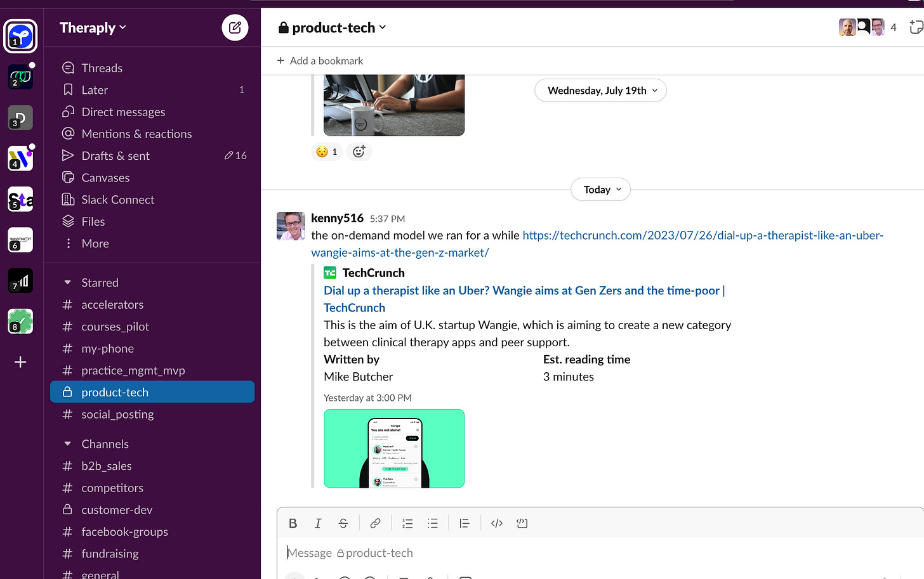Open the Today date jump menu
The height and width of the screenshot is (579, 924).
[600, 190]
